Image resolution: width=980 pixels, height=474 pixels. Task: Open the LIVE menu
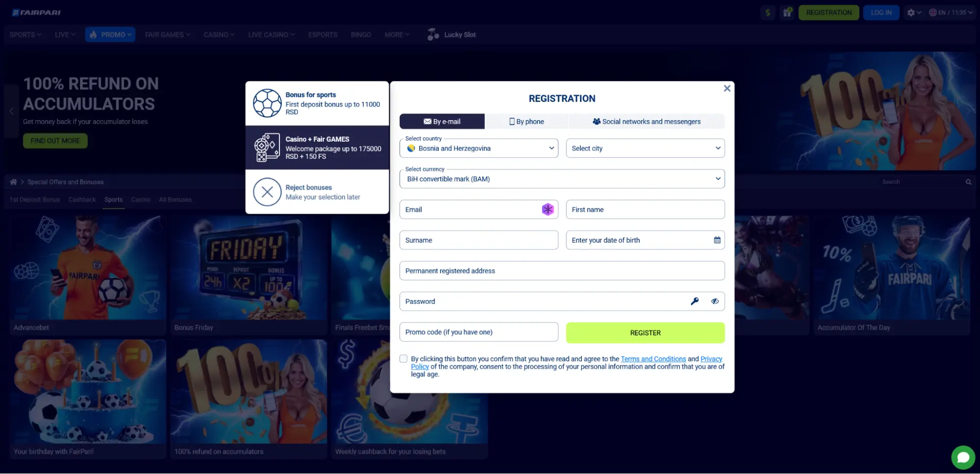click(x=65, y=35)
